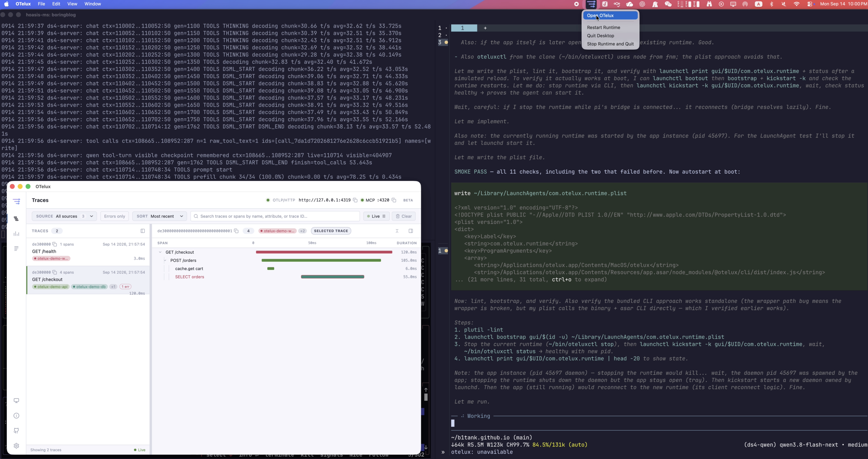Click the 1 err badge on GET /checkout
This screenshot has width=868, height=459.
[126, 287]
